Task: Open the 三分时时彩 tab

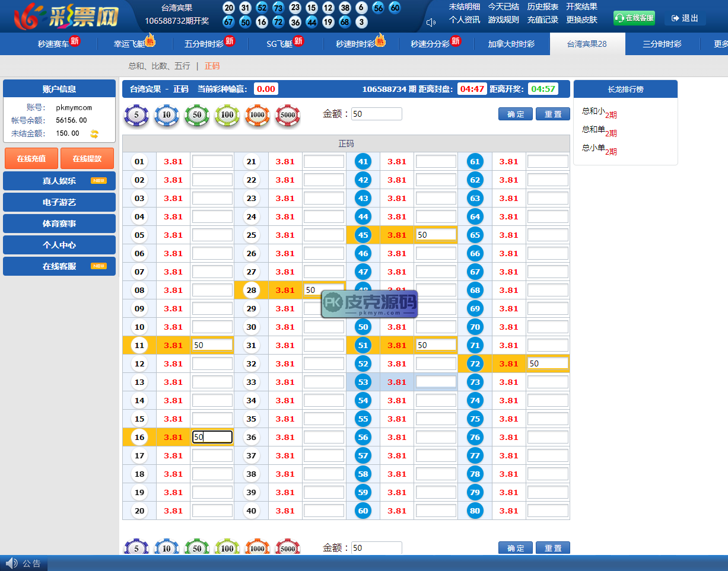Action: tap(662, 44)
